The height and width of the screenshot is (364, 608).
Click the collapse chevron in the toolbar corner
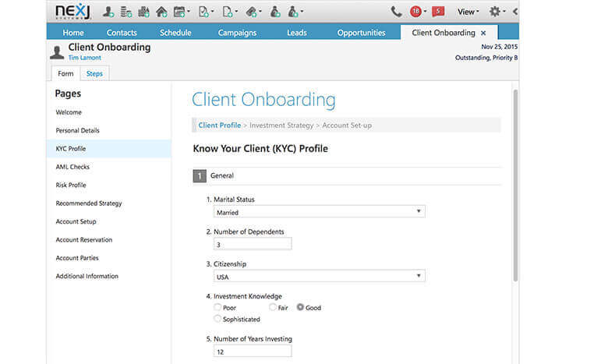coord(515,12)
